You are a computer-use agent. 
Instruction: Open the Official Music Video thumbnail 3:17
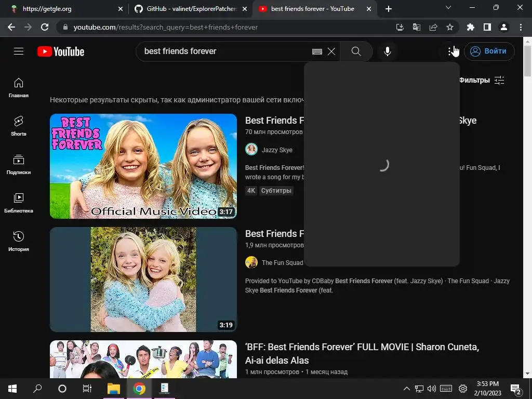(x=143, y=166)
